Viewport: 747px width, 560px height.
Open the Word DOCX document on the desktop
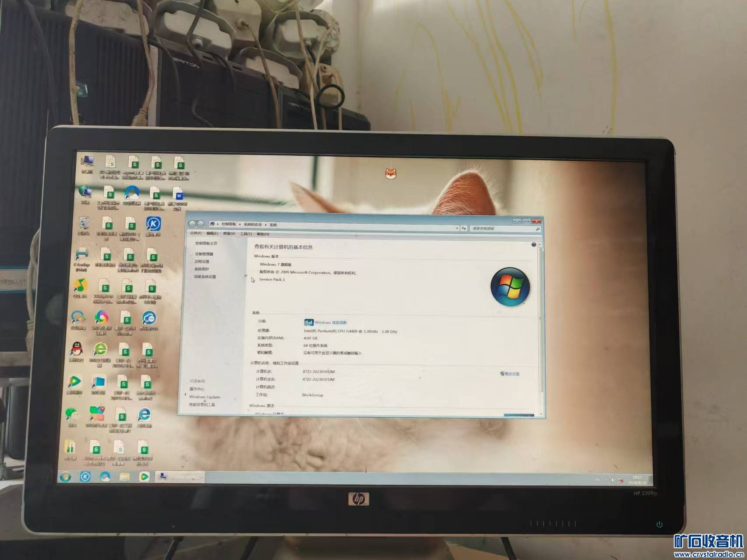178,198
